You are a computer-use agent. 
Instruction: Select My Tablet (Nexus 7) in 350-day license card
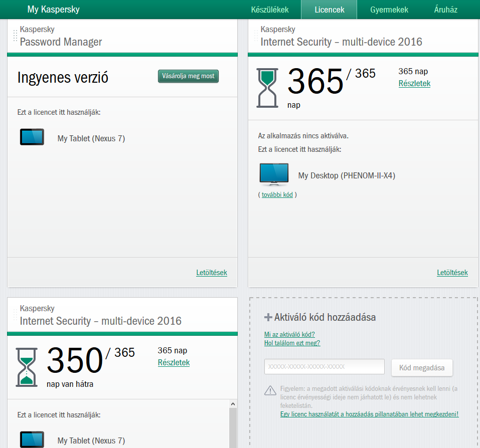[x=91, y=440]
